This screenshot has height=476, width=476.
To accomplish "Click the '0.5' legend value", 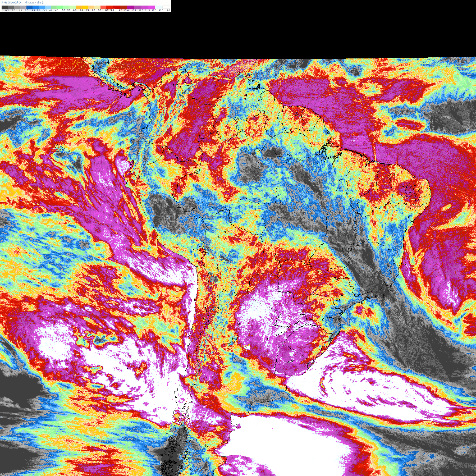I will tap(7, 10).
